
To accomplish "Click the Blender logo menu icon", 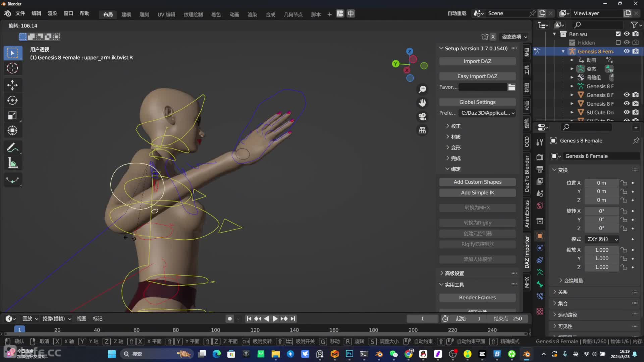I will click(x=7, y=13).
